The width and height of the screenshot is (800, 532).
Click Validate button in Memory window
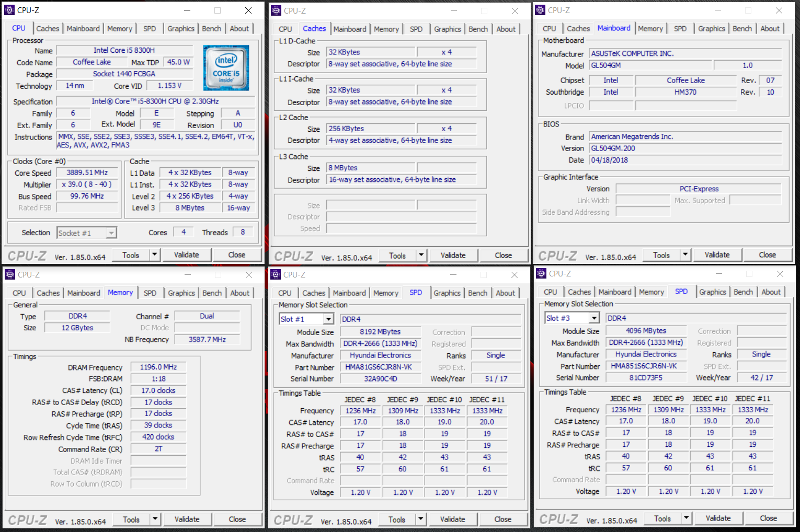pos(187,519)
